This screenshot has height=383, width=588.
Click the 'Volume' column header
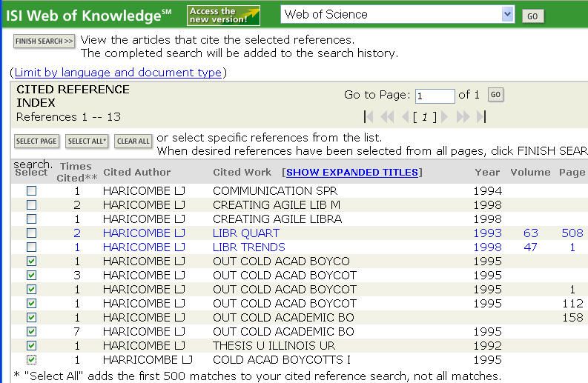(x=530, y=172)
